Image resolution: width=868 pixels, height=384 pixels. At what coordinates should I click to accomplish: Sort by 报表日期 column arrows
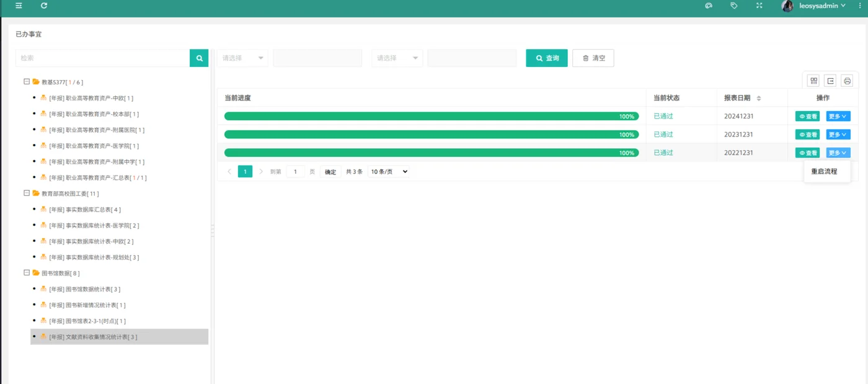point(758,98)
